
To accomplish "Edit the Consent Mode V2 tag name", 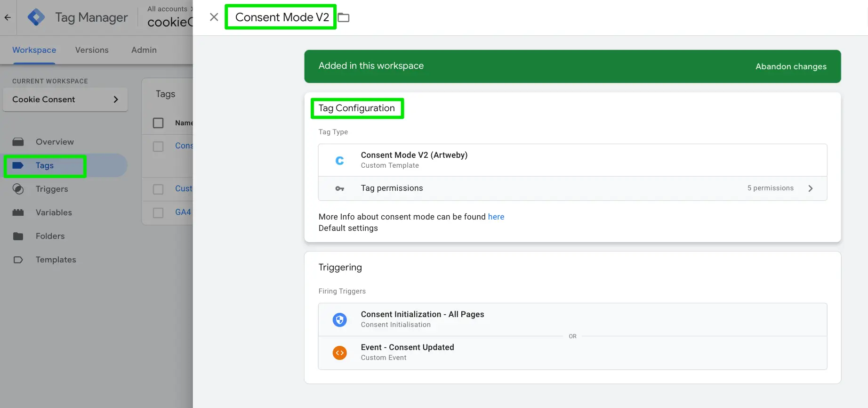I will click(x=282, y=17).
